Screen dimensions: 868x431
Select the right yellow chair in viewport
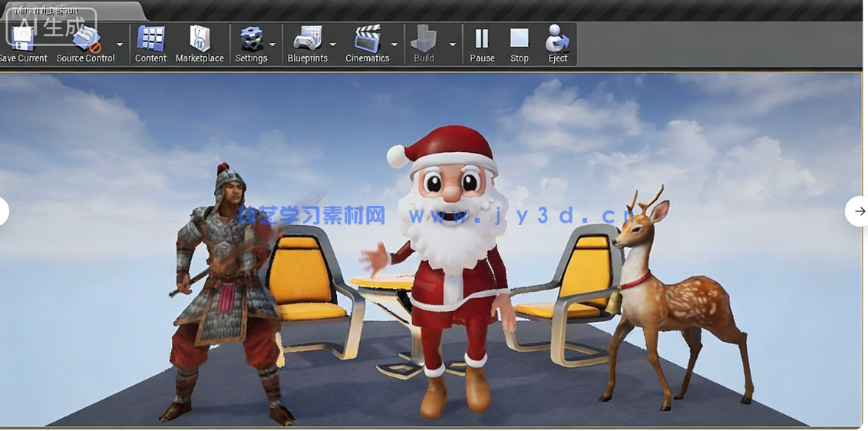point(567,293)
